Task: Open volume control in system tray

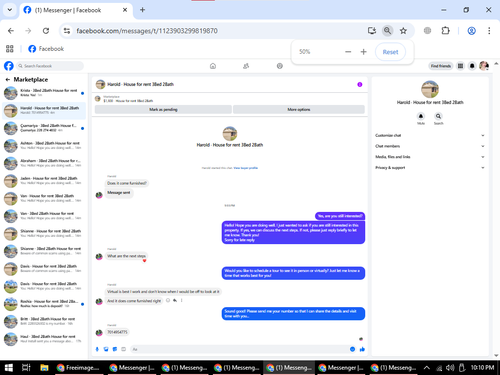Action: click(x=450, y=368)
